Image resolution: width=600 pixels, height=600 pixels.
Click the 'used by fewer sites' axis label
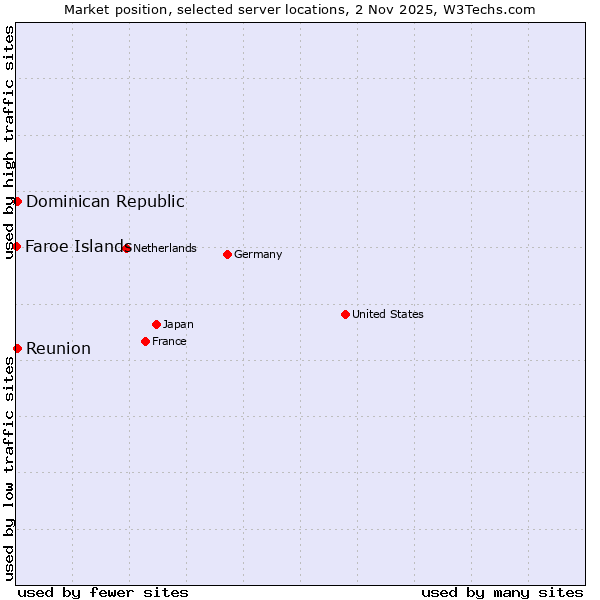[103, 592]
